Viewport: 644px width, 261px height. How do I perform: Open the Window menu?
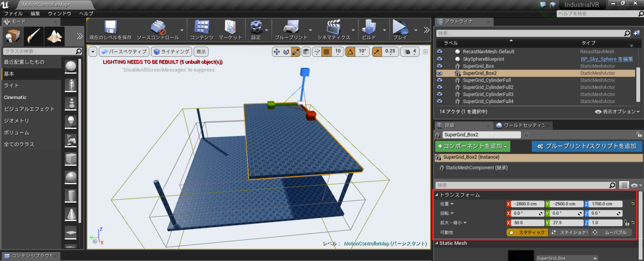pyautogui.click(x=59, y=14)
